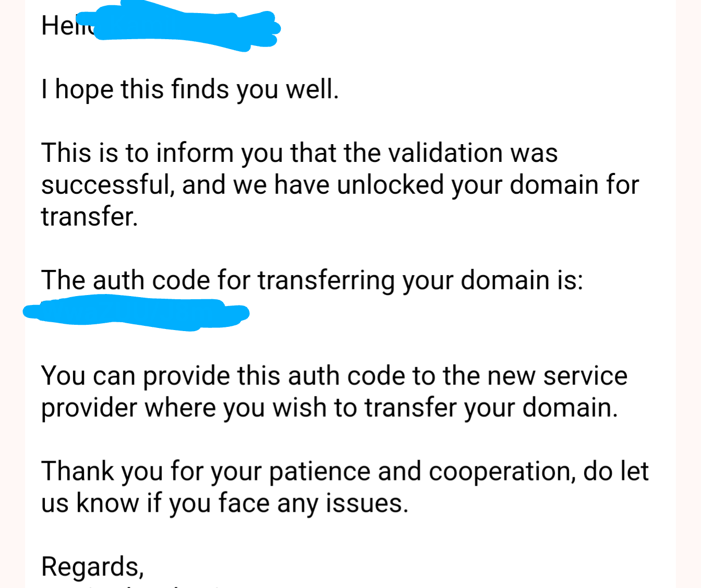Click "domain is:" ending the auth code line

[x=521, y=280]
